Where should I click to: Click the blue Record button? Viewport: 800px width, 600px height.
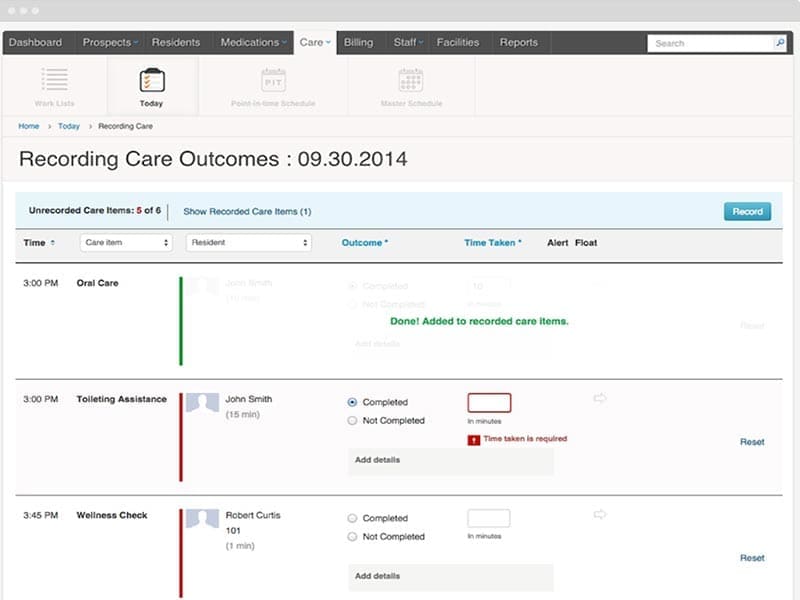[747, 211]
